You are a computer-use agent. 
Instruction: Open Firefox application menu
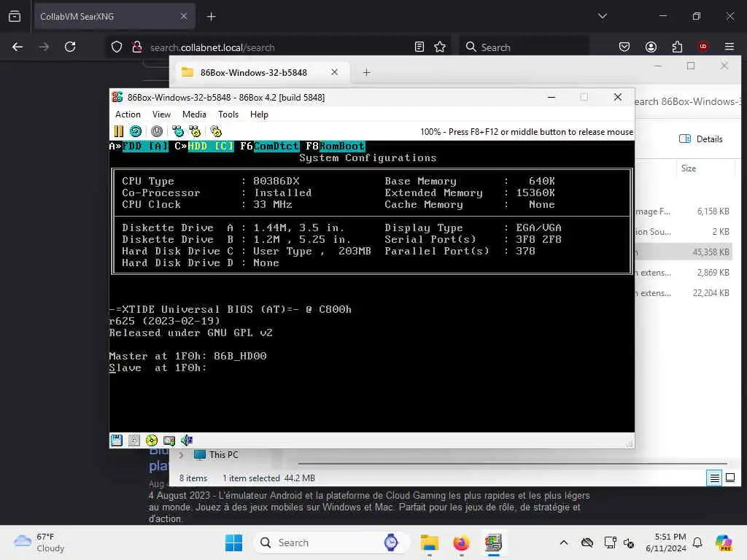[x=729, y=47]
